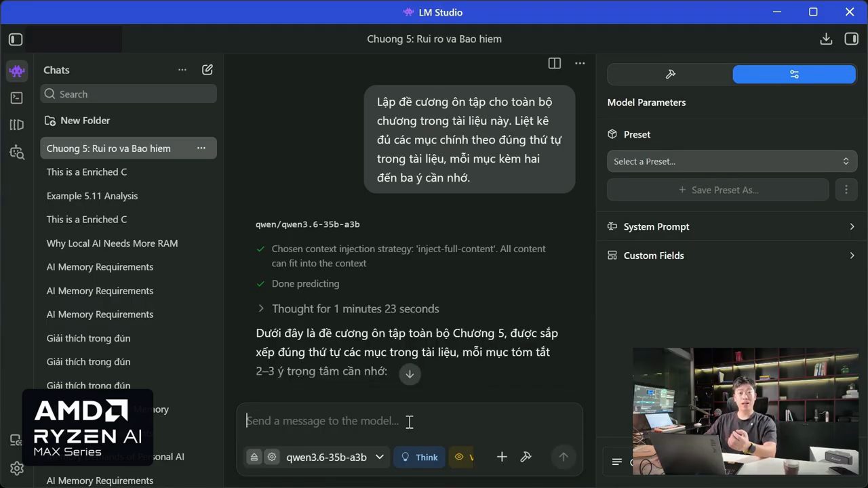Open app settings gear in sidebar

[17, 468]
